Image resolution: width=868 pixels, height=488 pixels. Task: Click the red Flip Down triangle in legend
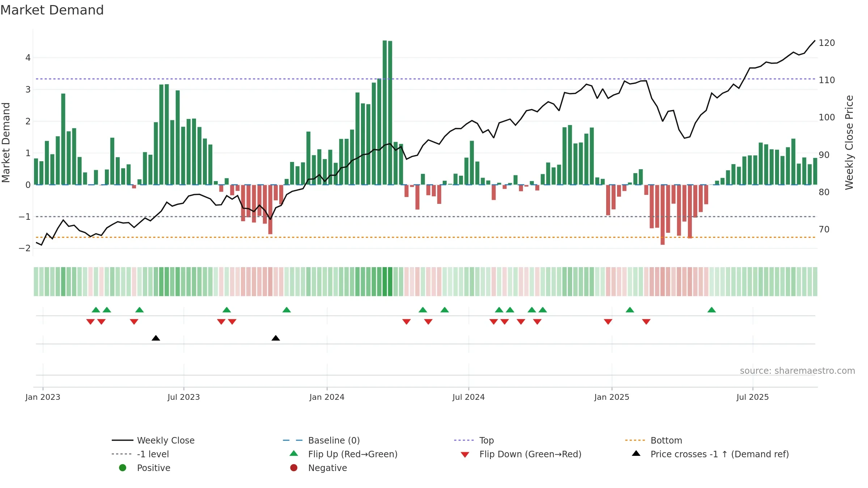point(465,455)
